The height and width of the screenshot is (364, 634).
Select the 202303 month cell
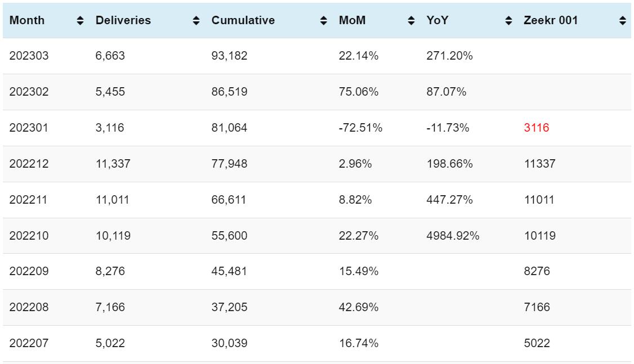pos(29,56)
